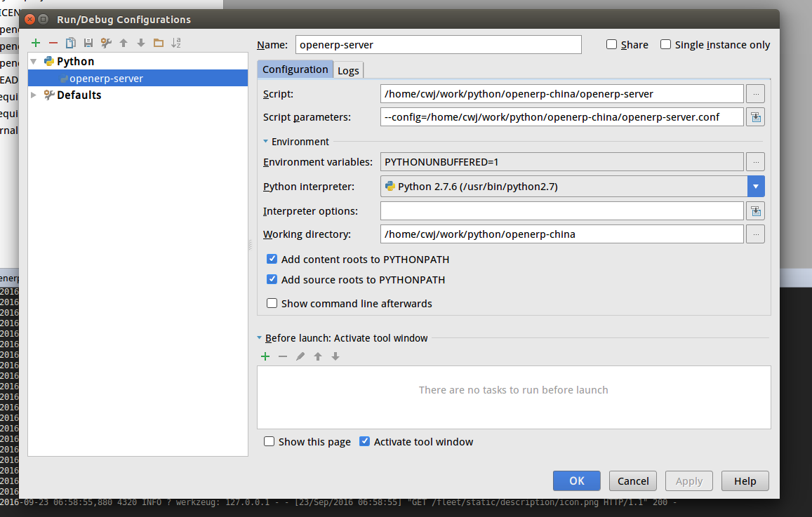812x517 pixels.
Task: Select the Defaults tree item
Action: pyautogui.click(x=79, y=95)
